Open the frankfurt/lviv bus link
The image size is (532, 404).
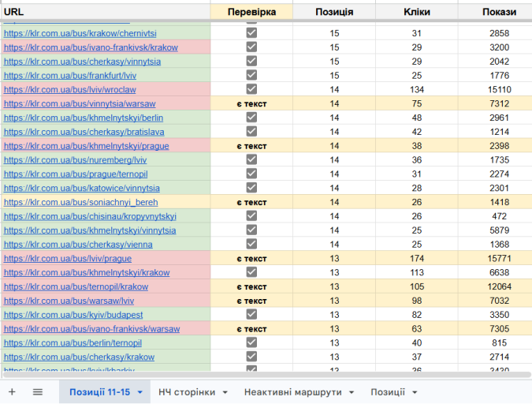click(x=70, y=76)
